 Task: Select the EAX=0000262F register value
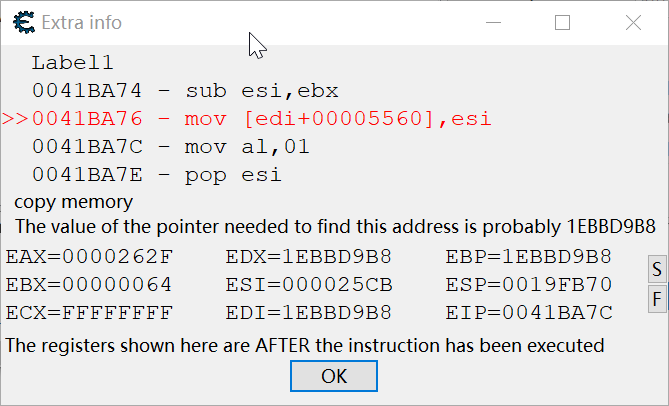89,257
